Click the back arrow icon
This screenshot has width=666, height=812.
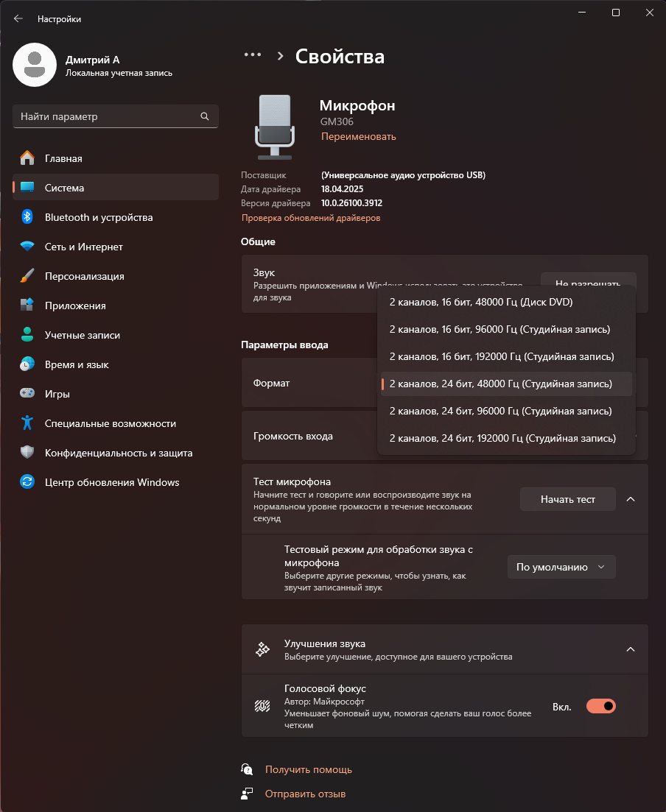18,18
